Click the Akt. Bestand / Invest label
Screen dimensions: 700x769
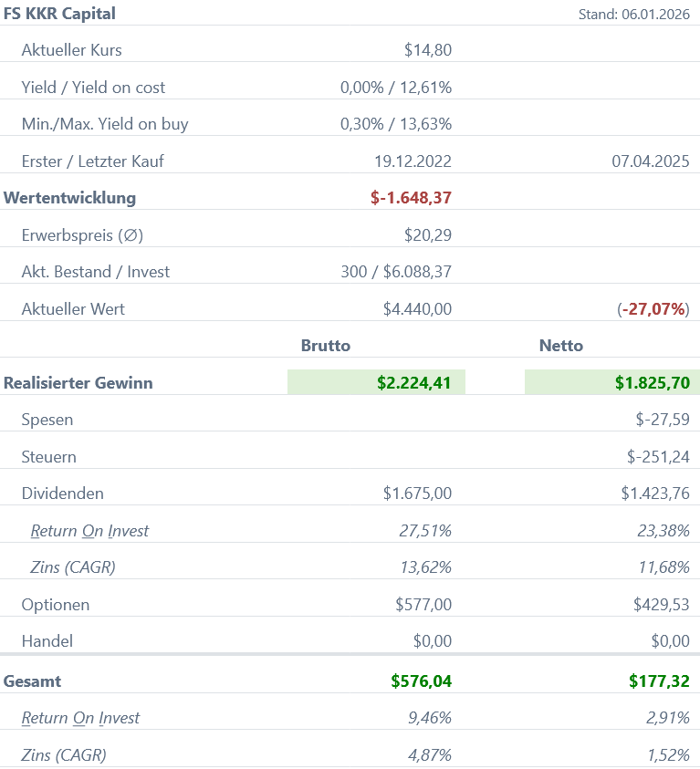point(96,272)
